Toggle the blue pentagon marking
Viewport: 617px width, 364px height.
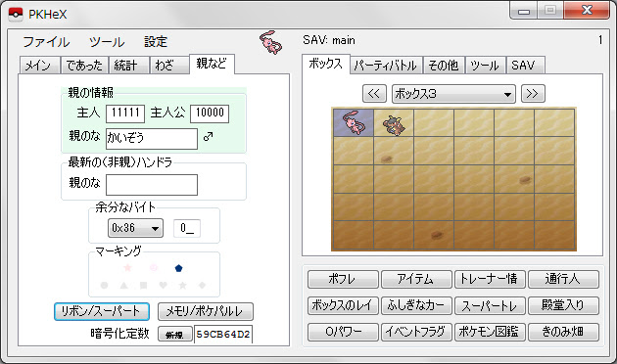(178, 268)
